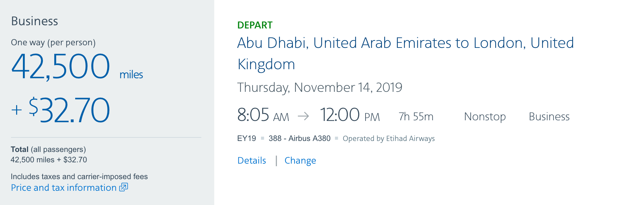This screenshot has height=205, width=644.
Task: Click the 7h 55m duration text
Action: pos(416,116)
